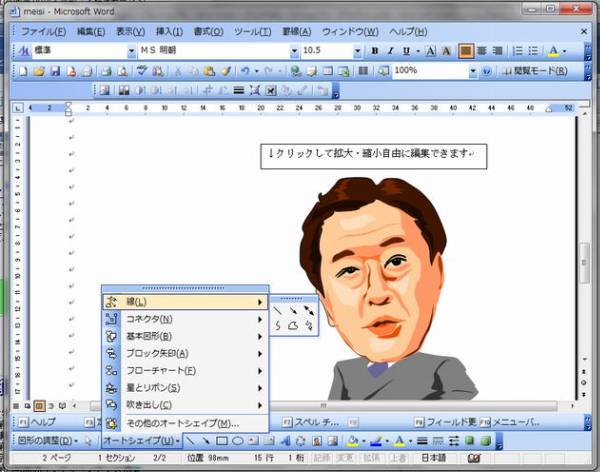Image resolution: width=600 pixels, height=472 pixels.
Task: Open the fill color dropdown arrow
Action: (x=364, y=441)
